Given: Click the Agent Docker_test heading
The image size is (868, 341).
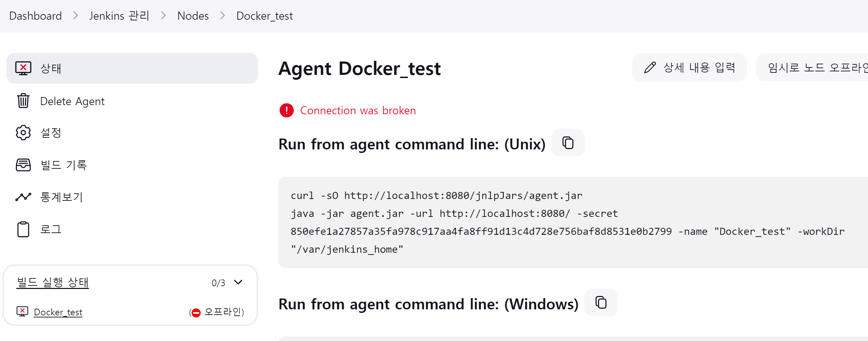Looking at the screenshot, I should (359, 68).
